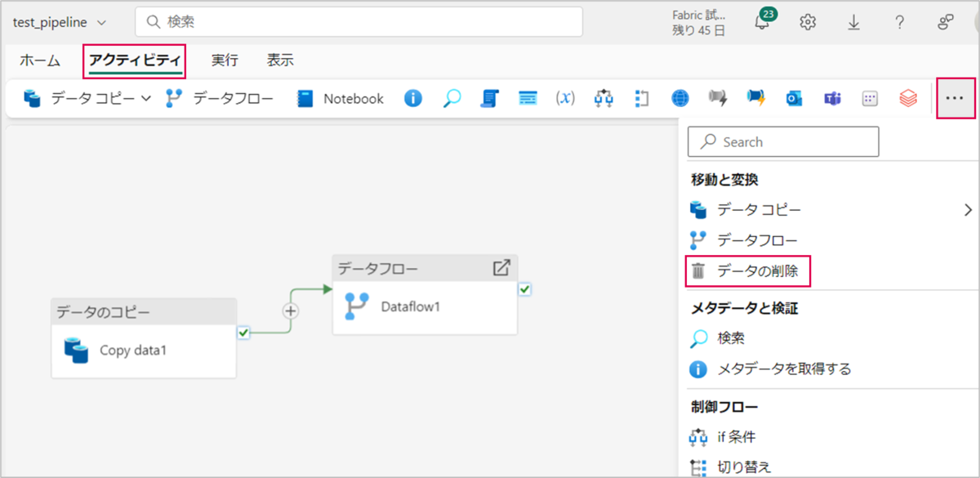Click the データフロー toolbar button
Viewport: 980px width, 478px height.
tap(219, 99)
